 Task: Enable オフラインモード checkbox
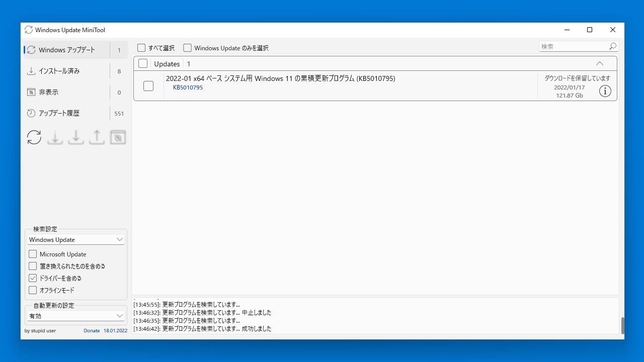(33, 290)
